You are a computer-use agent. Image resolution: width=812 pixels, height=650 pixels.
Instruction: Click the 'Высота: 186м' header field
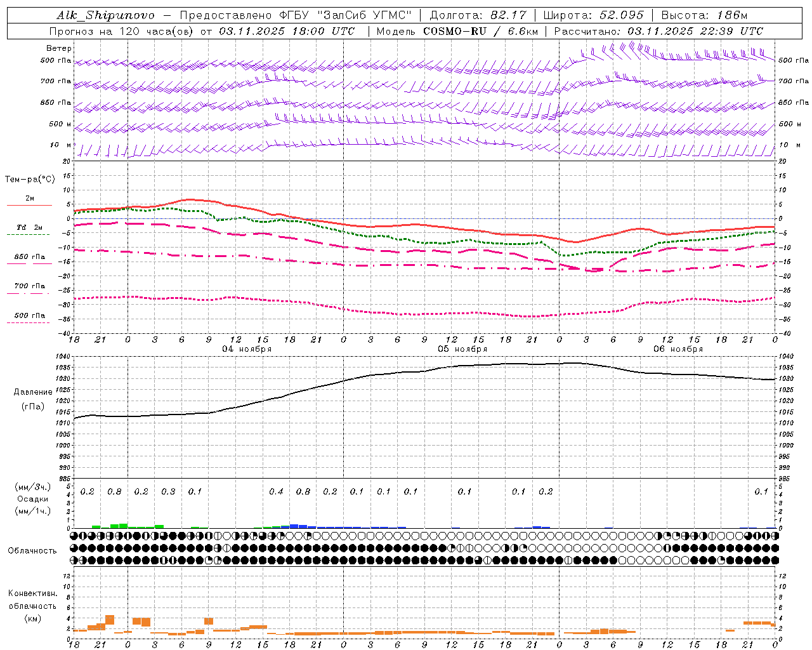point(704,16)
